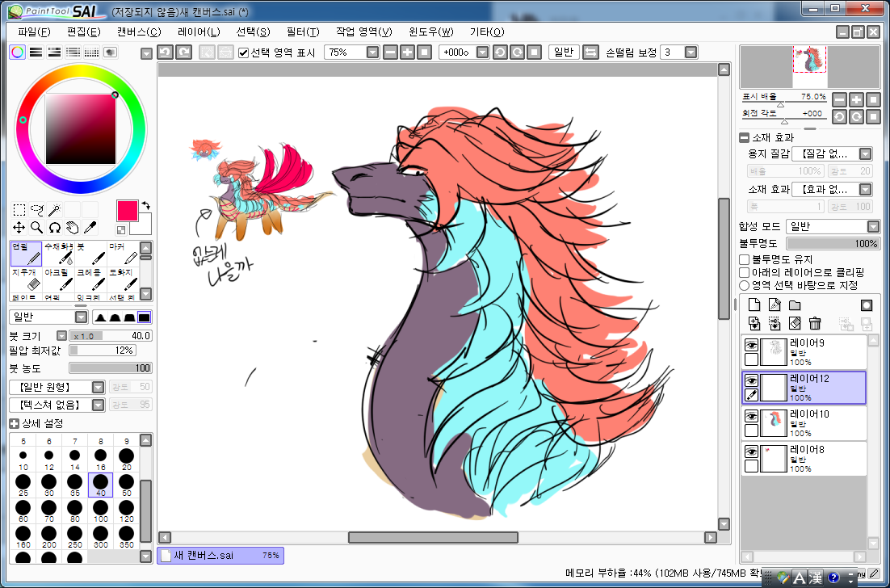Open the zoom 75% dropdown
890x588 pixels.
(372, 52)
